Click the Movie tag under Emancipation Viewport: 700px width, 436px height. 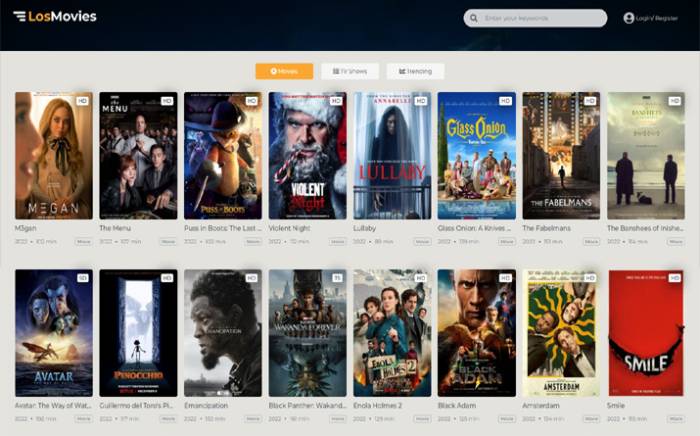pyautogui.click(x=253, y=419)
